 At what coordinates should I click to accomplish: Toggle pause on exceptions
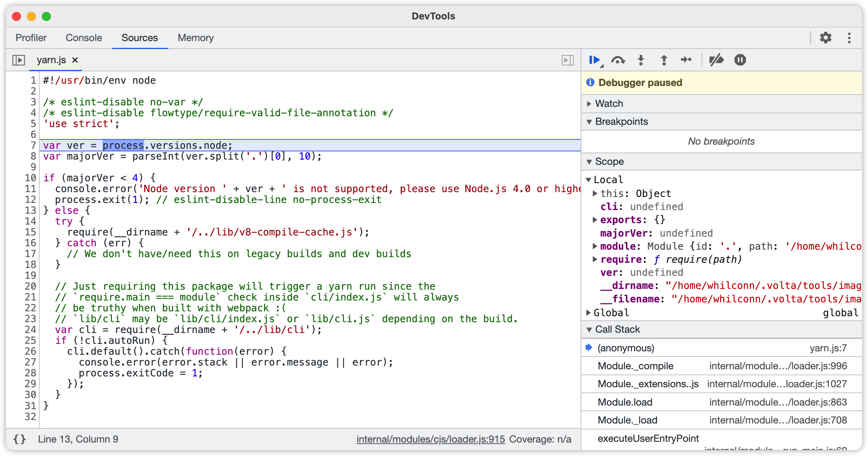(740, 60)
